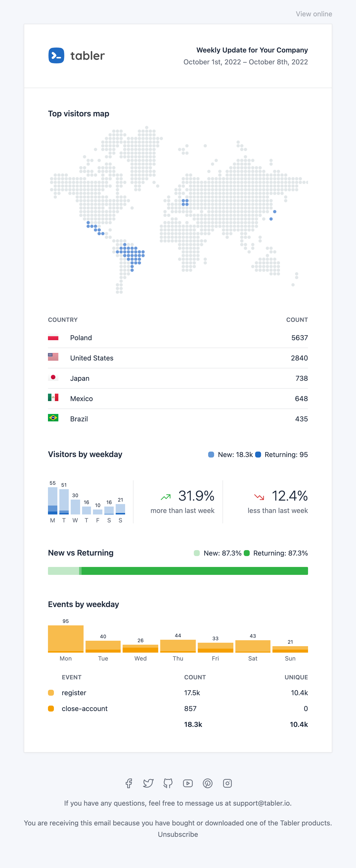The width and height of the screenshot is (356, 868).
Task: Select the Brazil flag icon
Action: tap(53, 418)
